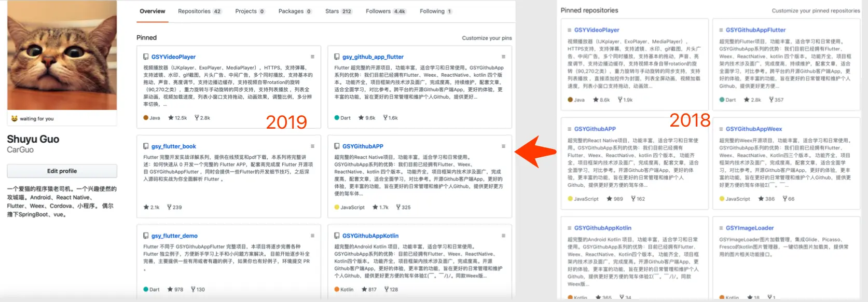Open GSYVideoPlayer repo in 2018 pinned list
This screenshot has height=302, width=868.
(x=597, y=30)
